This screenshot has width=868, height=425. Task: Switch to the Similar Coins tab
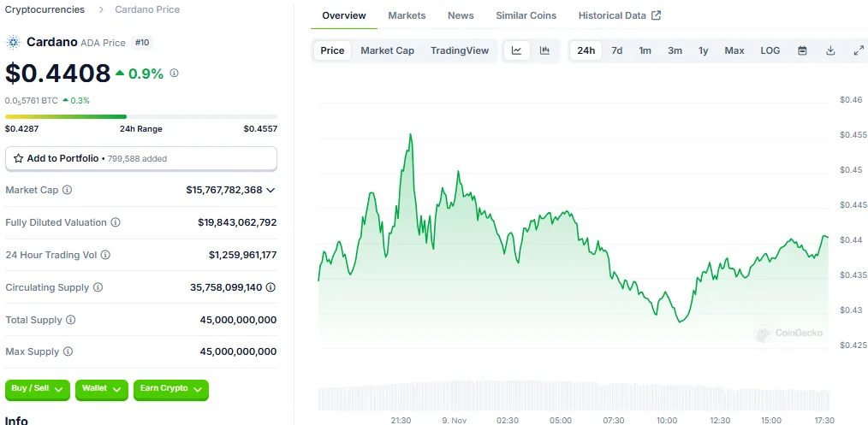coord(526,15)
